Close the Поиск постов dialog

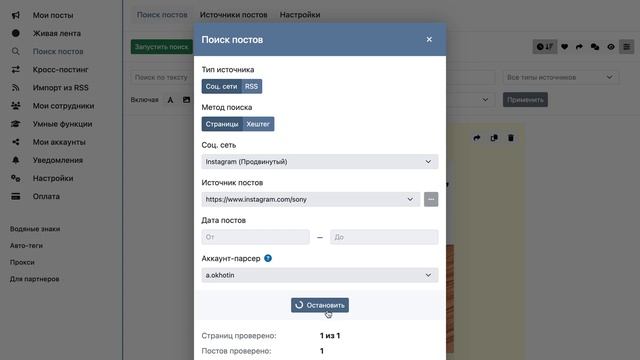(x=429, y=39)
